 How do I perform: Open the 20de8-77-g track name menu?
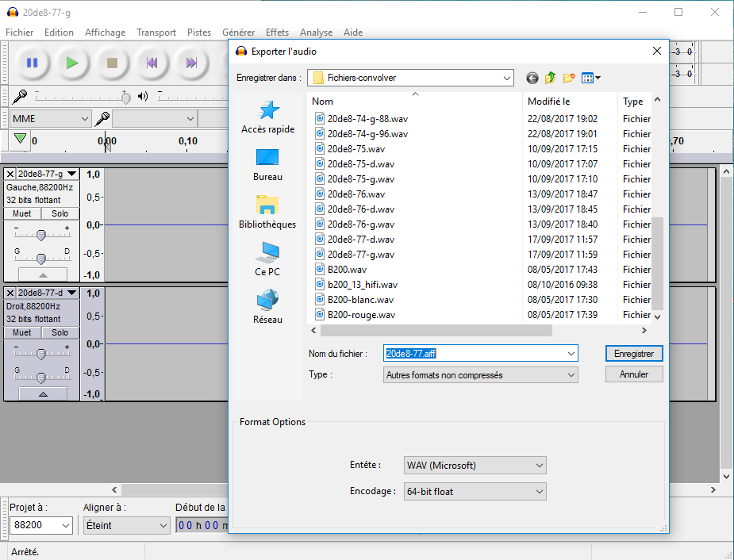coord(48,174)
